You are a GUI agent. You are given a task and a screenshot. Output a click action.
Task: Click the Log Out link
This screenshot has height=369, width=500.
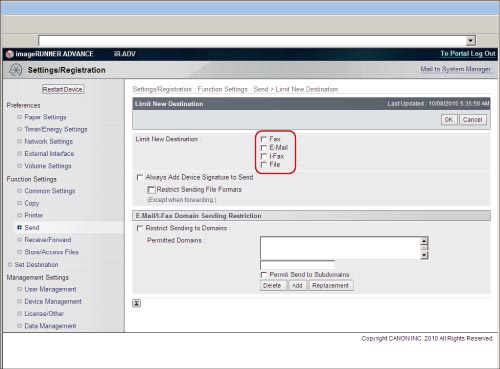tap(483, 54)
